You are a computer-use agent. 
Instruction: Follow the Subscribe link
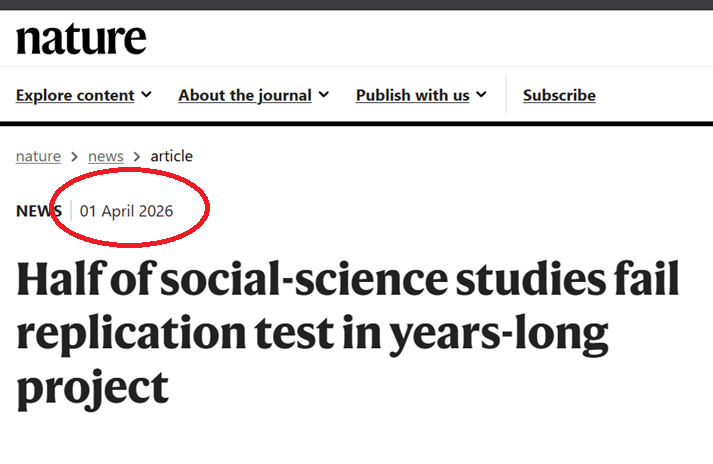[559, 95]
